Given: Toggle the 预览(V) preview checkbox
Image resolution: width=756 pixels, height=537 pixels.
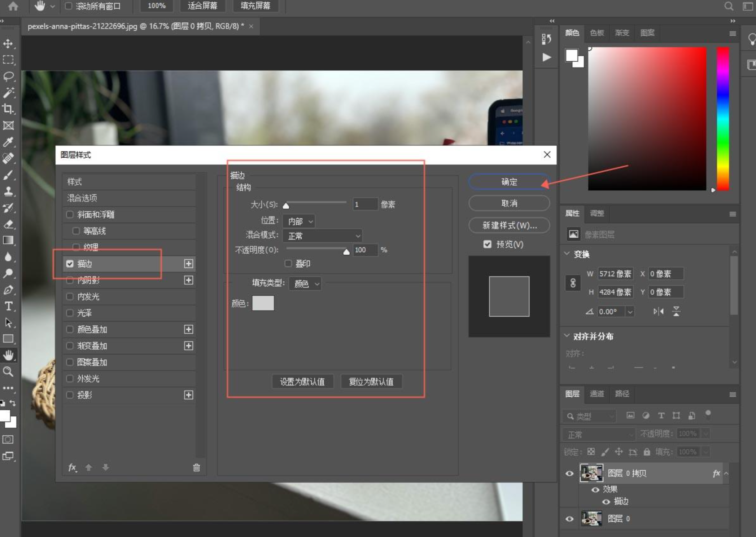Looking at the screenshot, I should (487, 244).
